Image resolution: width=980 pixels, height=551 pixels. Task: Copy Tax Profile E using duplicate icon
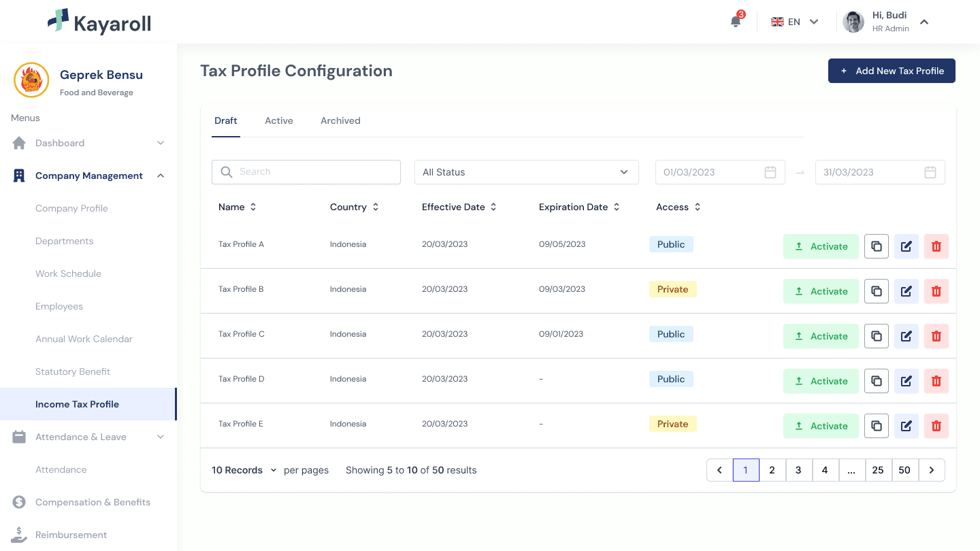click(877, 426)
